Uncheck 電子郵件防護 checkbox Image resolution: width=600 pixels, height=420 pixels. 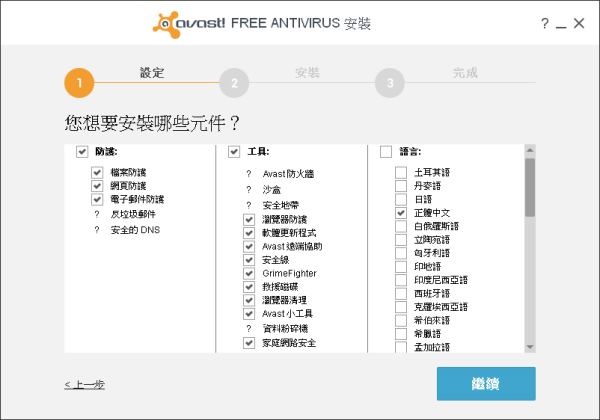tap(97, 199)
